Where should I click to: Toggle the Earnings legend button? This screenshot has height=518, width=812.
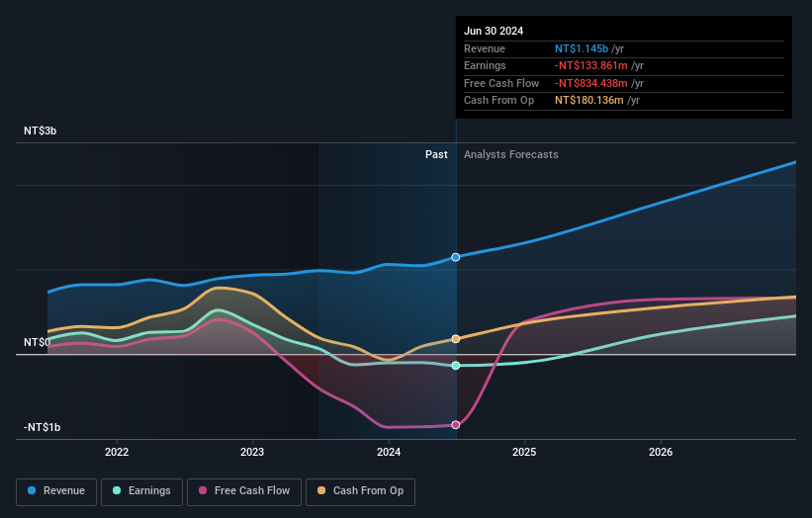pyautogui.click(x=141, y=491)
